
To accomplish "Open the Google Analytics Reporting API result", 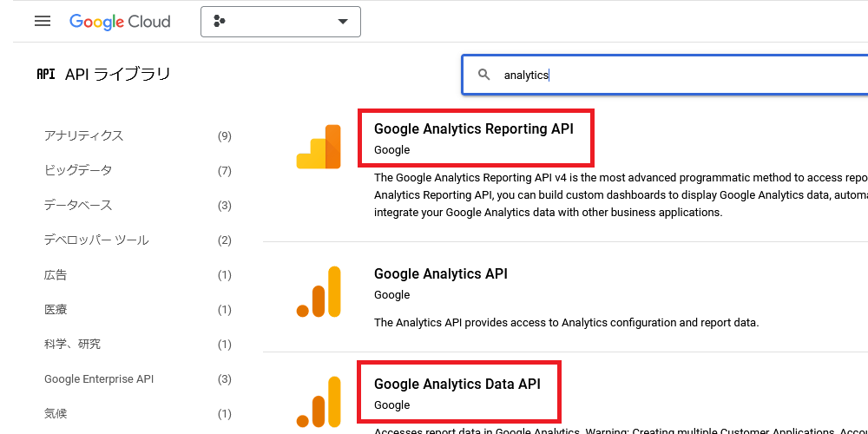I will point(474,129).
